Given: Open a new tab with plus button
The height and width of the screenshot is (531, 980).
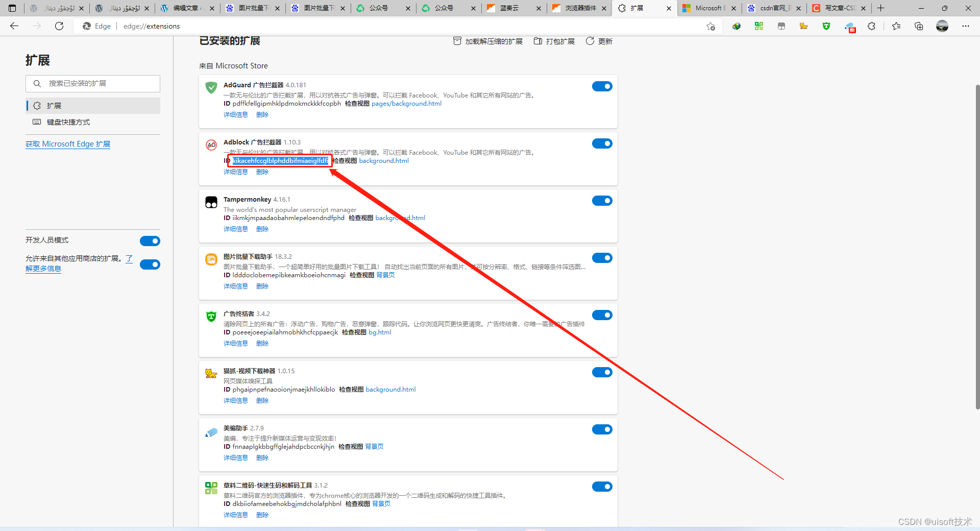Looking at the screenshot, I should (x=881, y=8).
